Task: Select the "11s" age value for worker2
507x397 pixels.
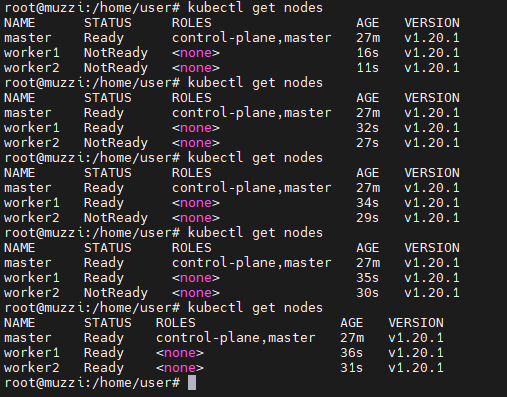Action: click(368, 68)
